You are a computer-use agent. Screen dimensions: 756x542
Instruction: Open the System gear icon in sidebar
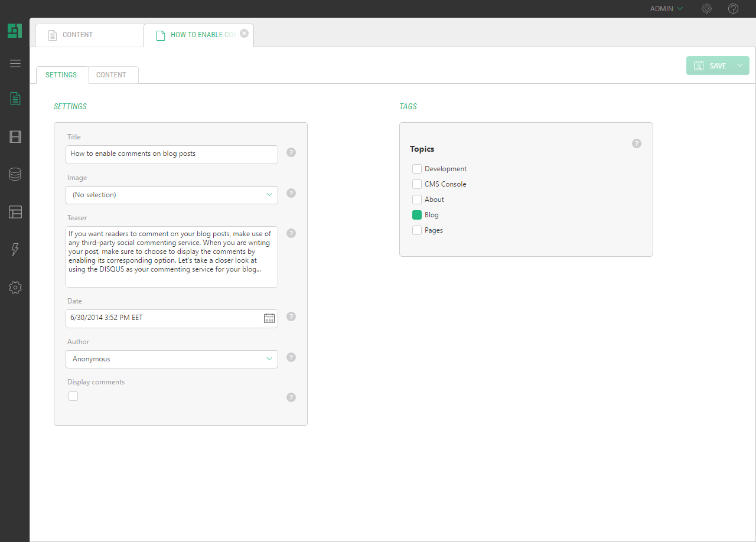click(x=15, y=288)
